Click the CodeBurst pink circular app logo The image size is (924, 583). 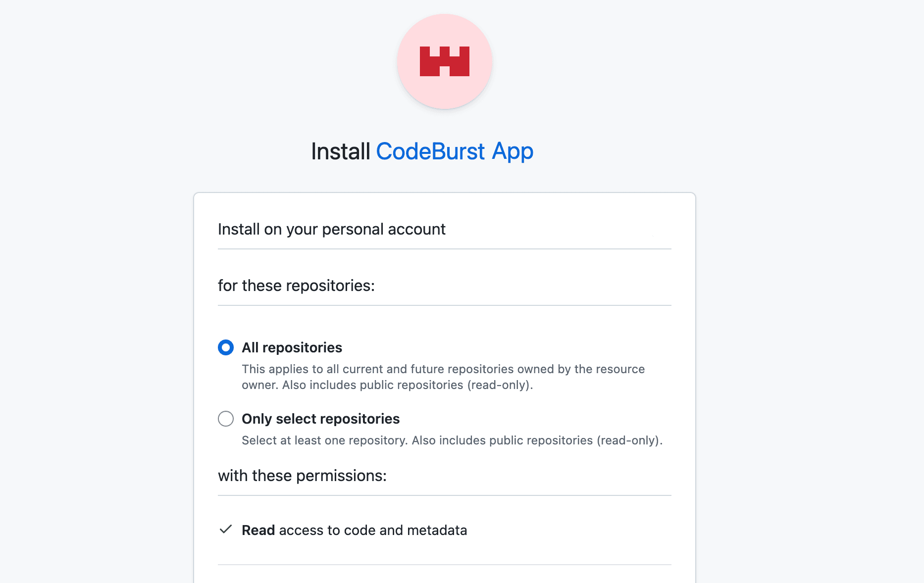445,61
